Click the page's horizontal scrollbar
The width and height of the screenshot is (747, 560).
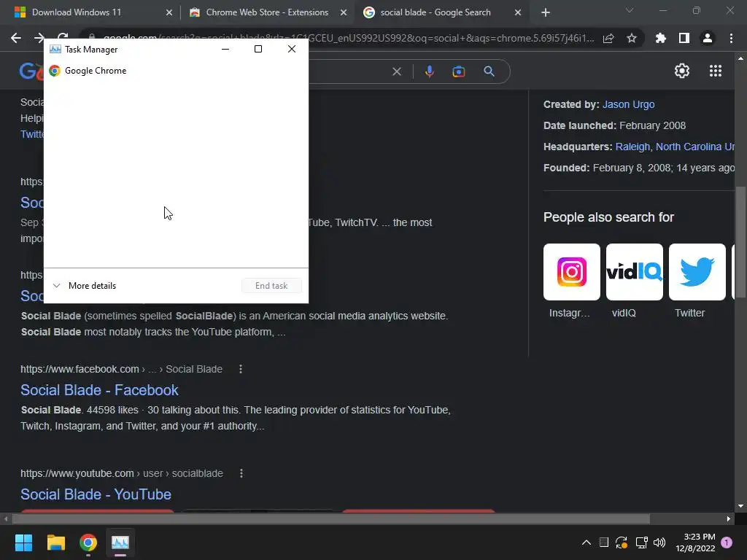pos(330,518)
